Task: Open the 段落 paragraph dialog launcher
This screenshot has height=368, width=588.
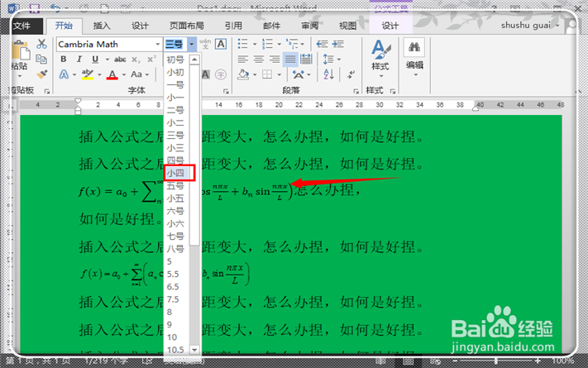Action: (x=355, y=91)
